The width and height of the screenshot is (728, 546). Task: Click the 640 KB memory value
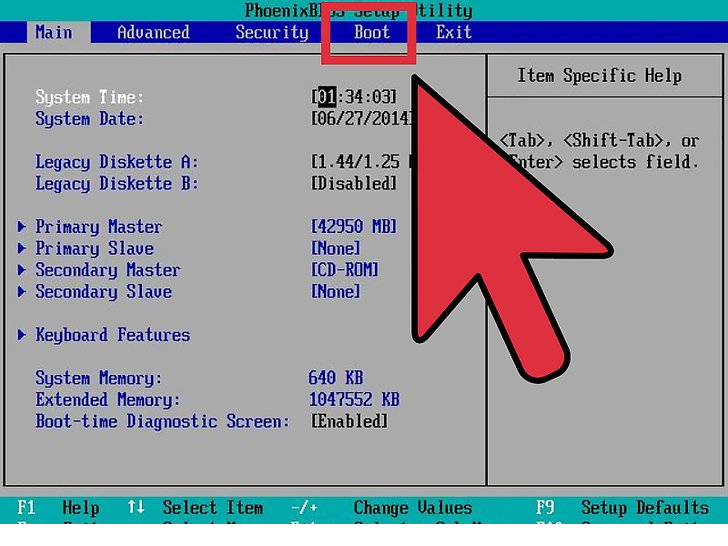click(x=336, y=378)
